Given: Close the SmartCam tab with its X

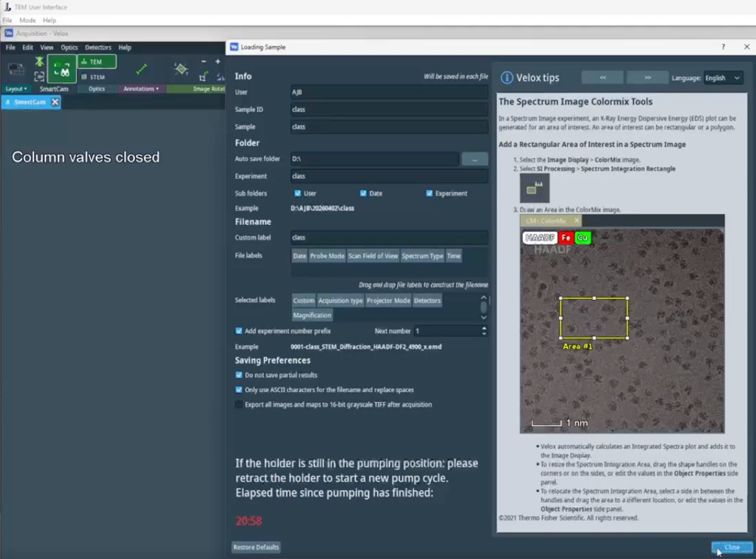Looking at the screenshot, I should coord(55,102).
